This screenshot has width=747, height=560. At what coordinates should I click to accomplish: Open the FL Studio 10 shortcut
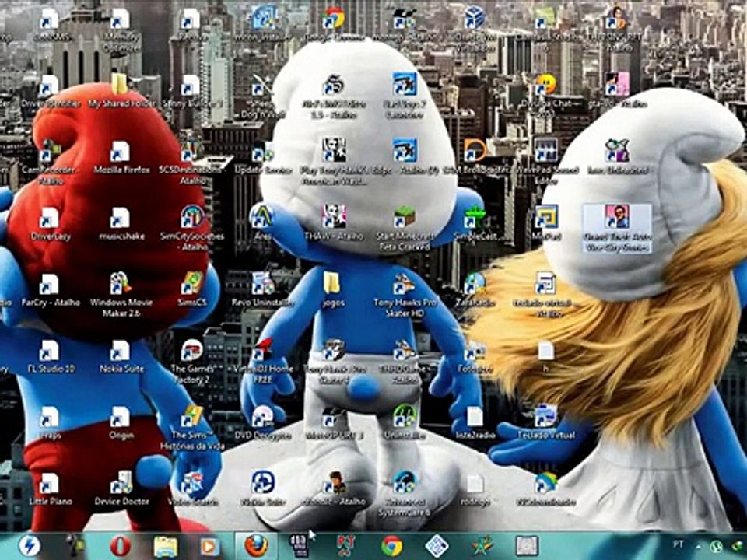click(51, 356)
